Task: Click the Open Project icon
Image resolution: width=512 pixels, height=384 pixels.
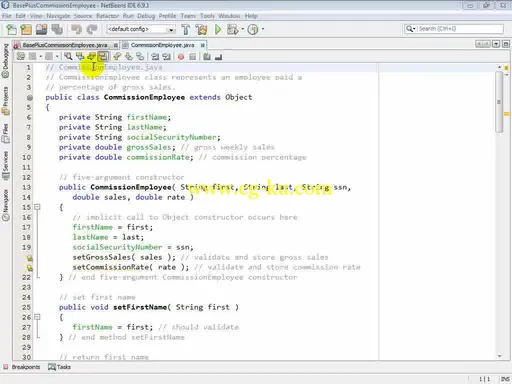Action: click(41, 30)
